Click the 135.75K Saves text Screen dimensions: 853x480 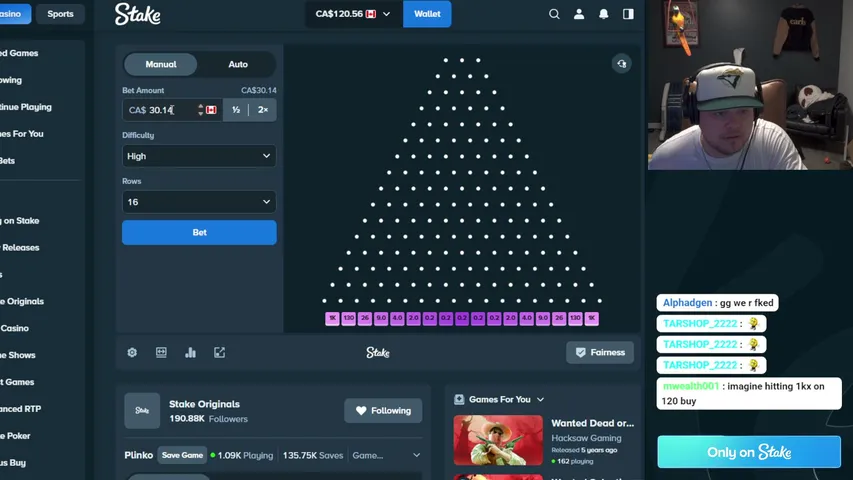click(313, 455)
